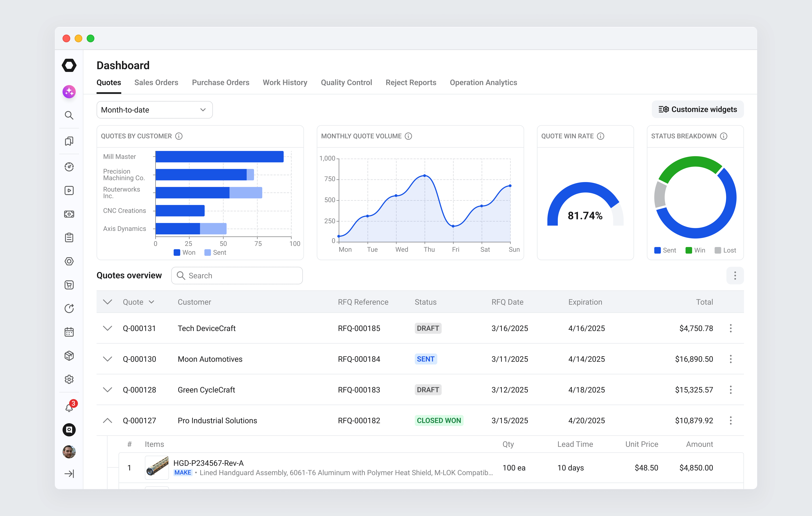Sort by Quote column dropdown arrow

point(151,302)
